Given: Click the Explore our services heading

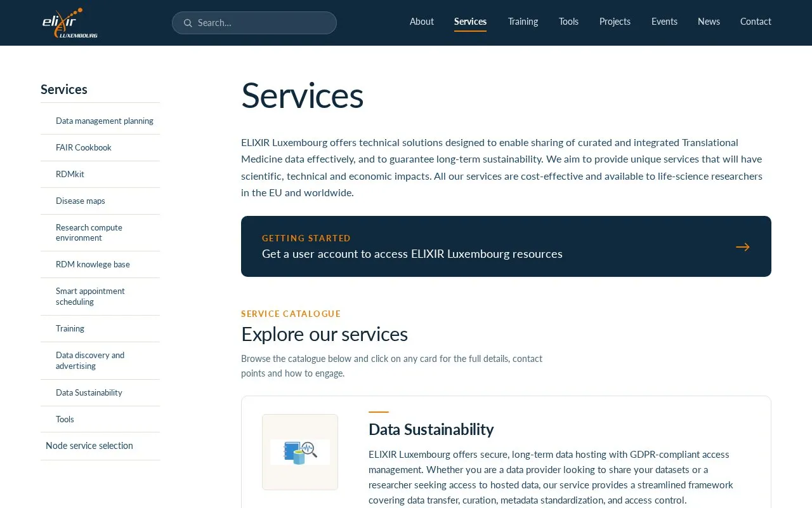Looking at the screenshot, I should point(324,334).
